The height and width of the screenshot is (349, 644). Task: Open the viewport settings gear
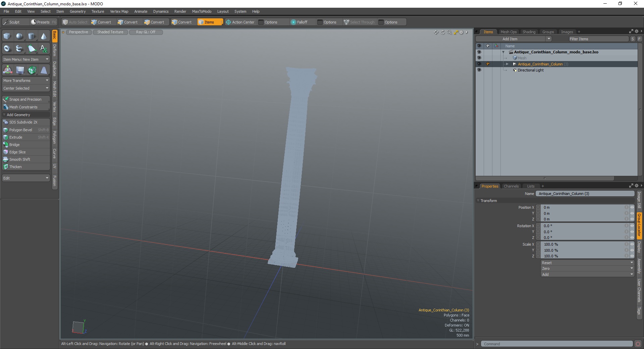point(462,32)
